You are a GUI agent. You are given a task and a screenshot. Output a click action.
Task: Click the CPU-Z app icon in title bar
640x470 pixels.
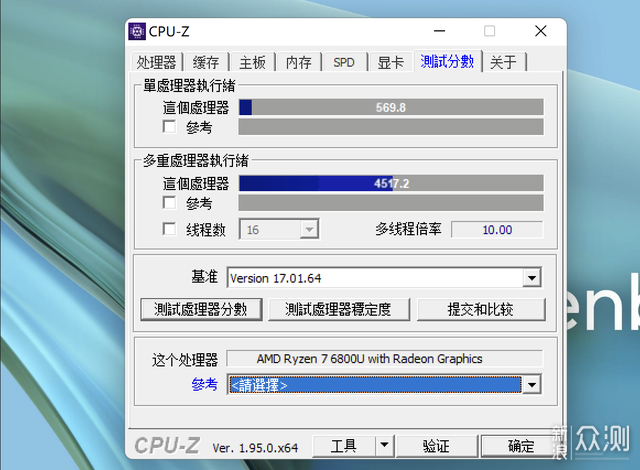[137, 31]
